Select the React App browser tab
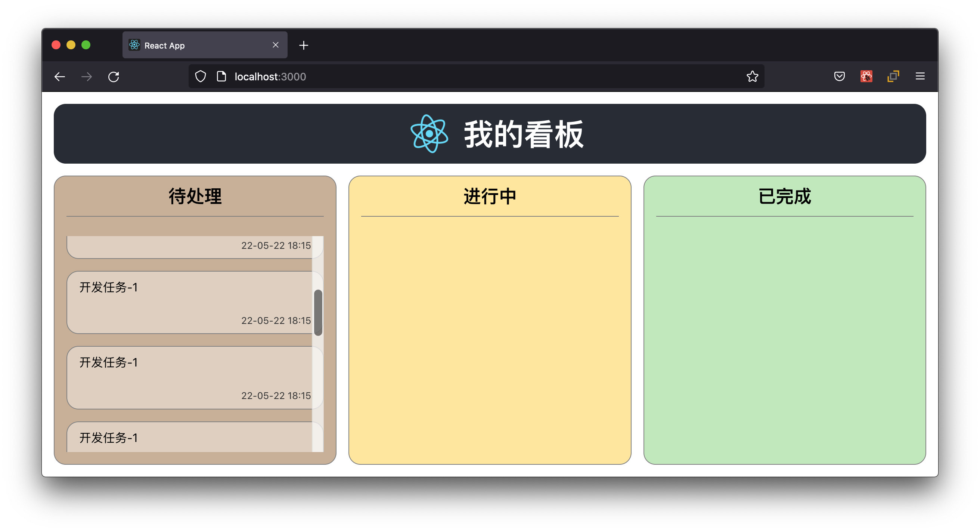980x532 pixels. [205, 45]
